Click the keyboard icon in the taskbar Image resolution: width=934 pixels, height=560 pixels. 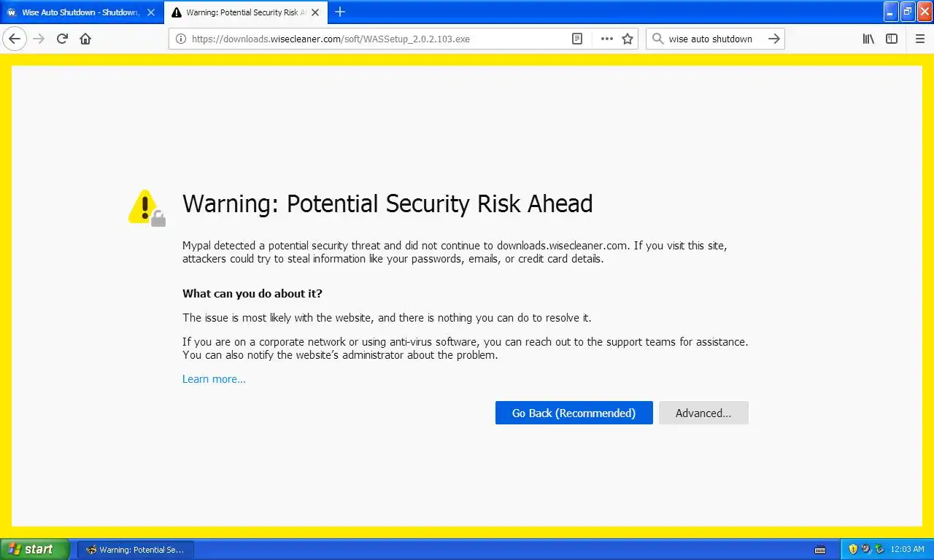(820, 549)
